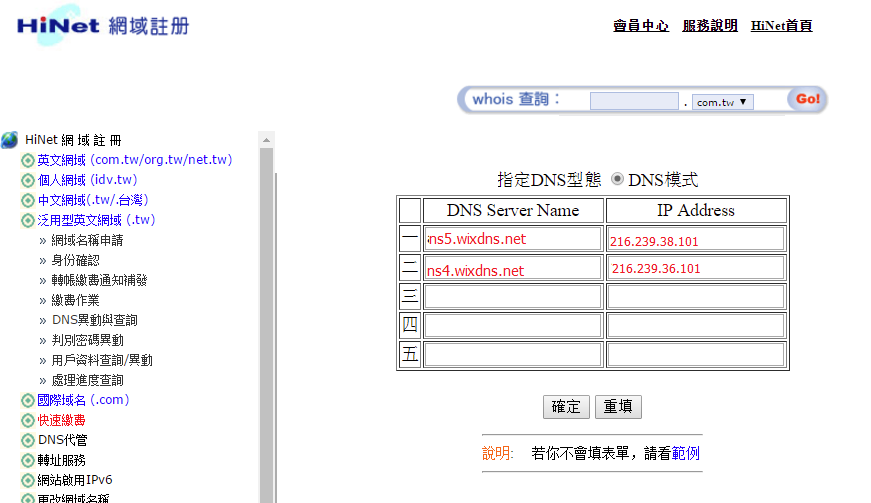The image size is (871, 503).
Task: Click empty DNS server name field in row 五
Action: [513, 354]
